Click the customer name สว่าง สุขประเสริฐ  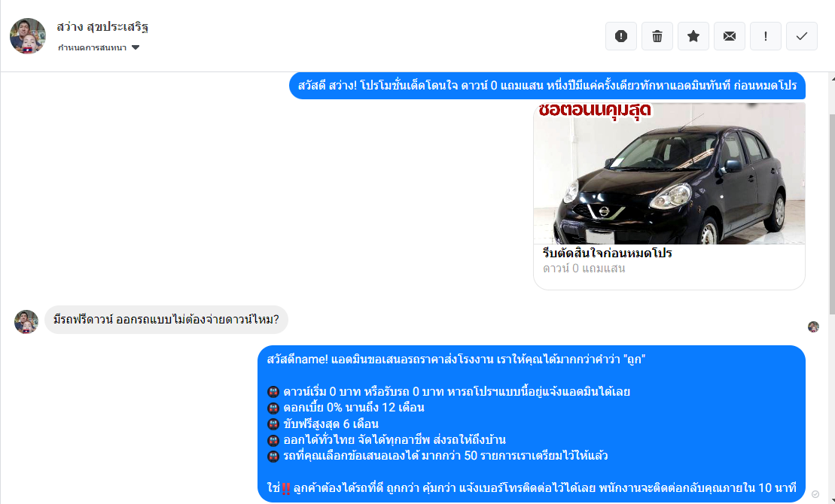click(102, 27)
